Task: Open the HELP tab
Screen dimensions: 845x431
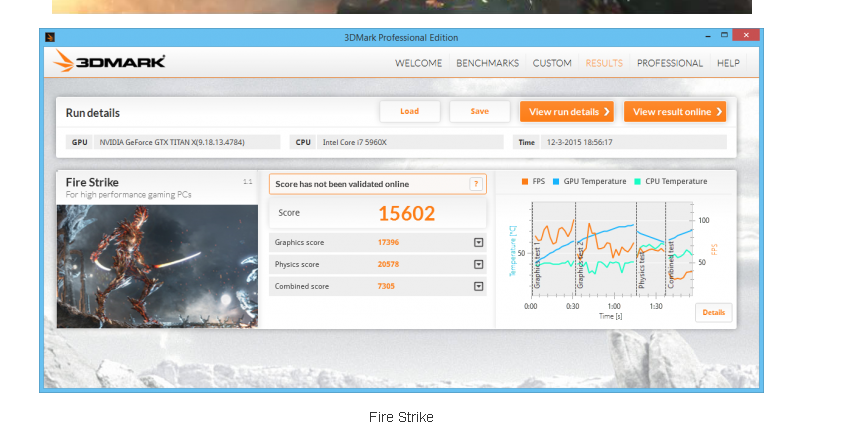Action: coord(728,63)
